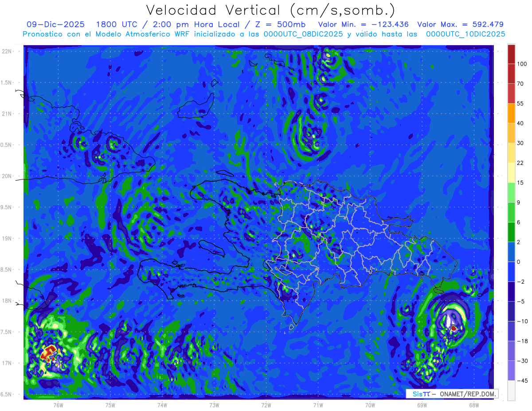
Task: Pick the red swatch between 70 and 100
Action: point(511,74)
